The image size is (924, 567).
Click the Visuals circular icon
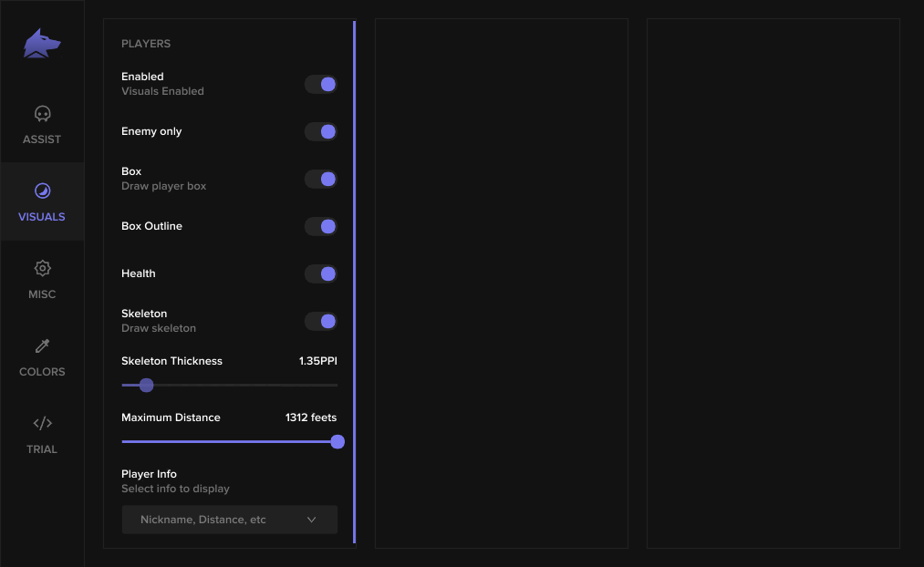(x=43, y=191)
